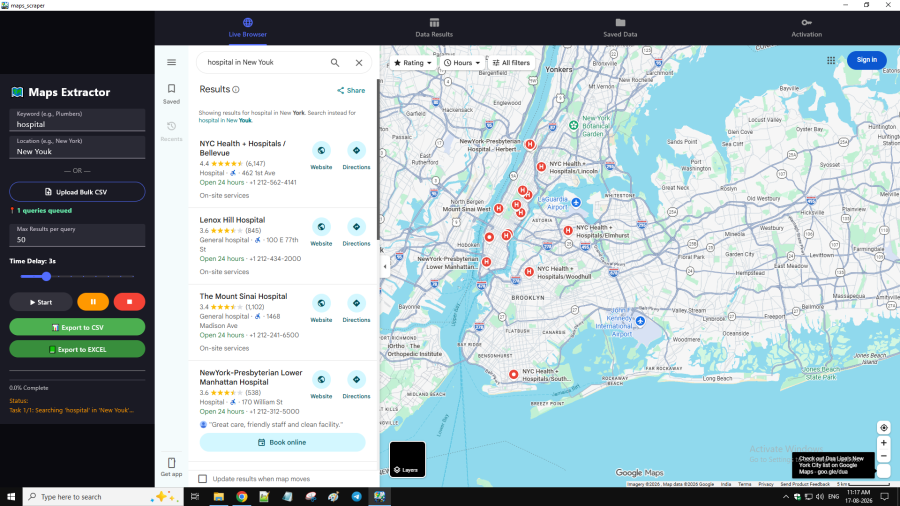Share the results list
The width and height of the screenshot is (900, 506).
pyautogui.click(x=351, y=90)
